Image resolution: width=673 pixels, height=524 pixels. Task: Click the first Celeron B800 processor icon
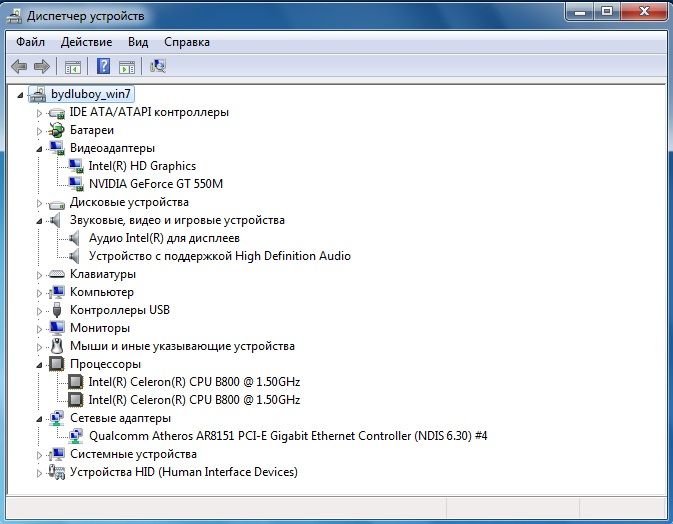pos(76,382)
